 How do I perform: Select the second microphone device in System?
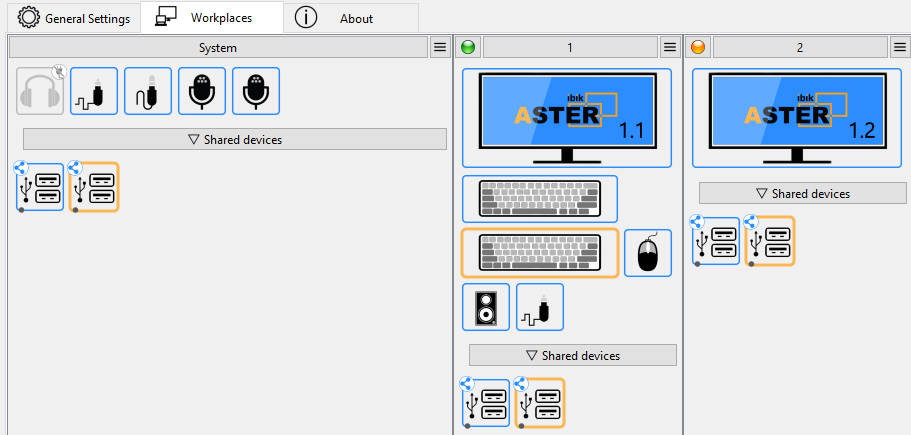point(256,91)
